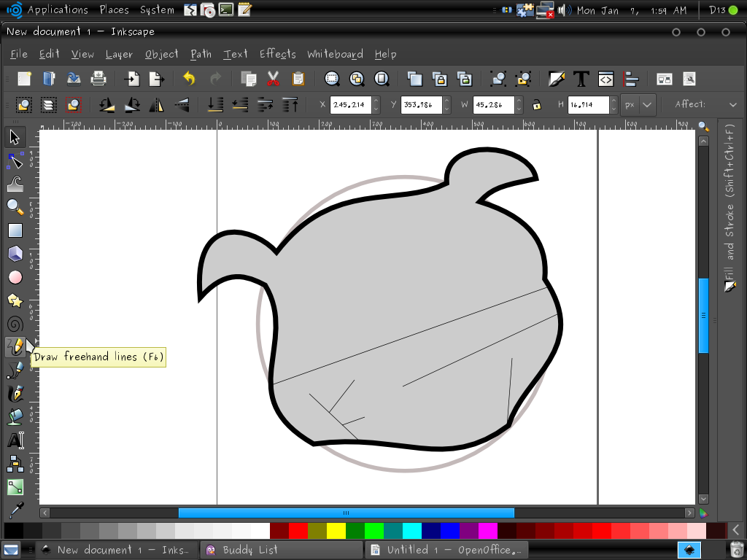
Task: Open the Effects menu
Action: pos(277,54)
